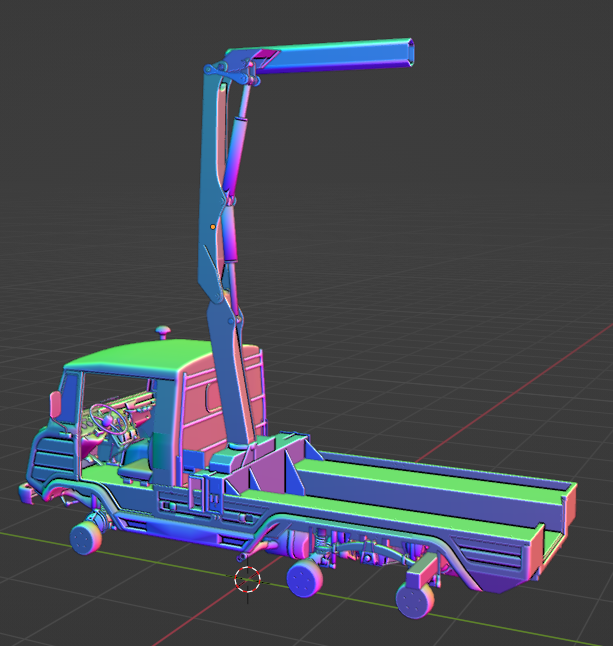Select the front wheel under the cab
Viewport: 613px width, 646px height.
click(85, 539)
